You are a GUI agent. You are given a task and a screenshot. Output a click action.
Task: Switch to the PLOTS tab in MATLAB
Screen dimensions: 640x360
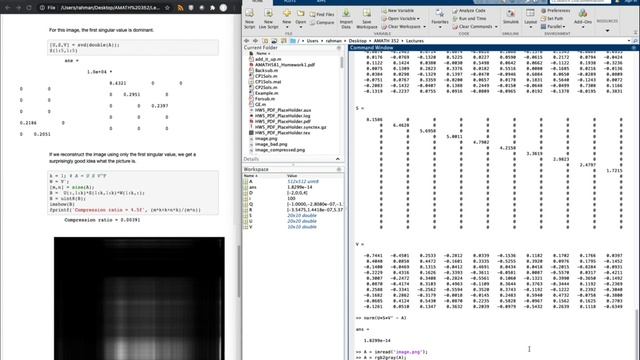[x=290, y=1]
